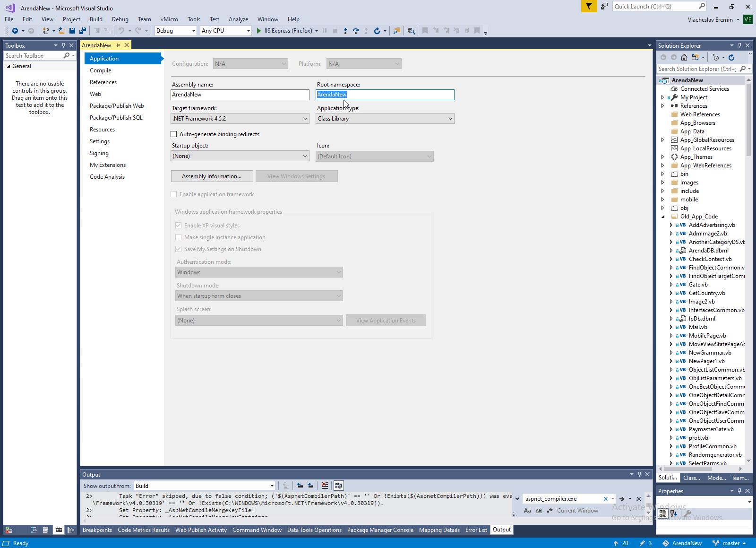Click the Properties Alphabetical sort icon

coord(674,513)
